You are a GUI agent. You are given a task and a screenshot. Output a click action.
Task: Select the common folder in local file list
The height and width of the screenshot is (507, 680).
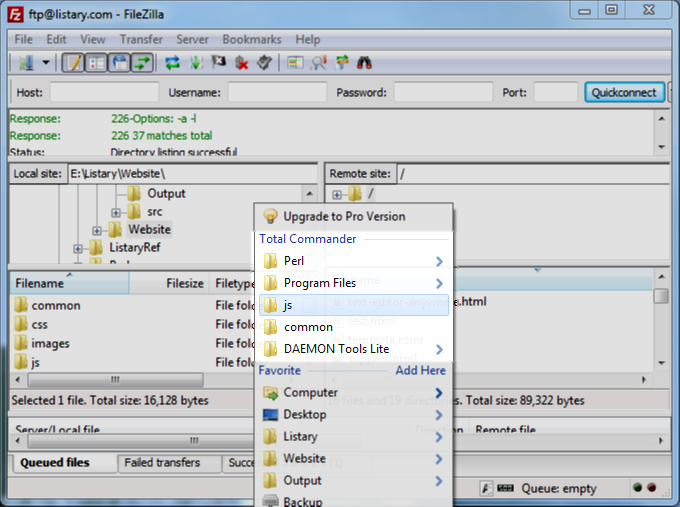tap(56, 306)
